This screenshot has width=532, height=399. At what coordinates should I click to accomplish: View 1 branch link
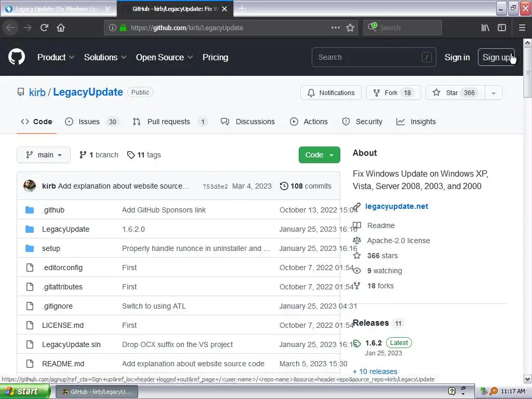[x=99, y=155]
